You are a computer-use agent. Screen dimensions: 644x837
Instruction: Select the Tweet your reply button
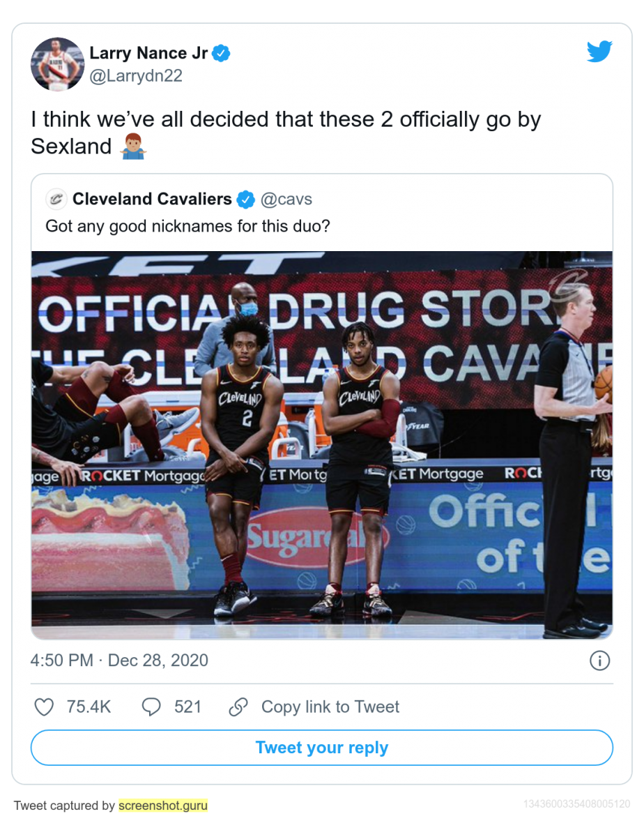pos(322,748)
